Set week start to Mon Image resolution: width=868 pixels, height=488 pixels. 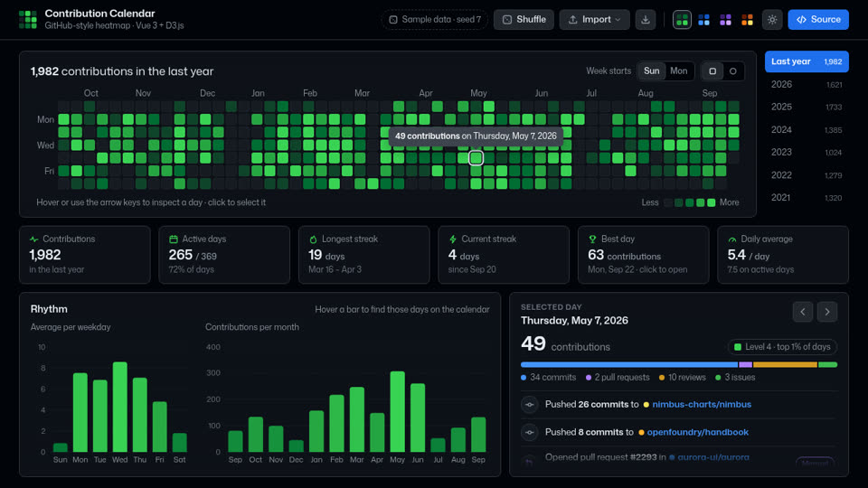[x=679, y=70]
